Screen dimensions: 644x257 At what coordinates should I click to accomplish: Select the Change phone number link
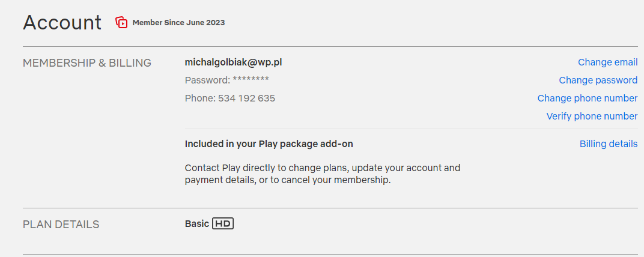(x=588, y=98)
